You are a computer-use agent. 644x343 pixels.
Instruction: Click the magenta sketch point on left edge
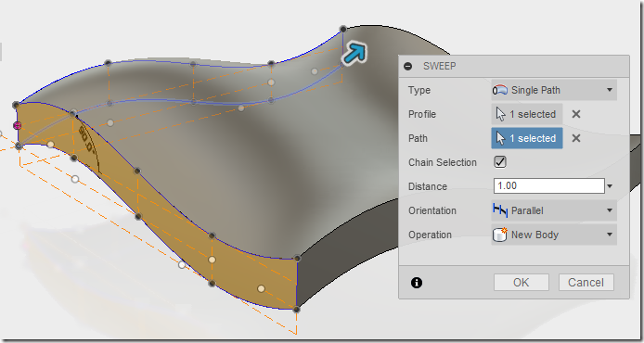[x=17, y=125]
